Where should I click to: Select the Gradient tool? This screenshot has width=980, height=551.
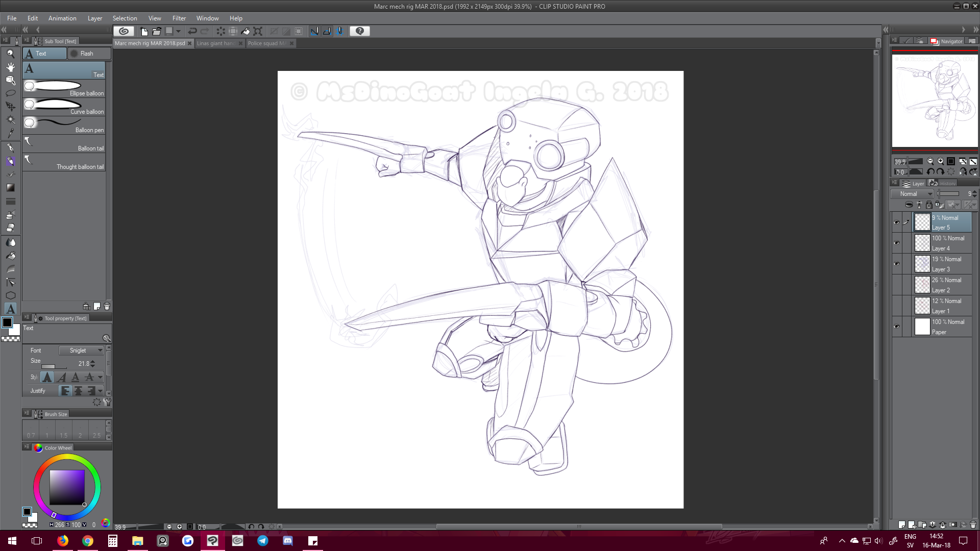click(10, 188)
